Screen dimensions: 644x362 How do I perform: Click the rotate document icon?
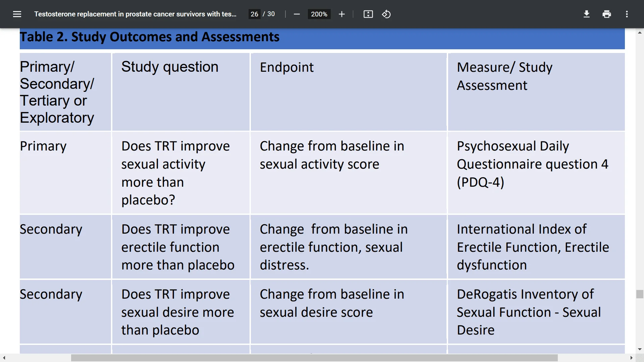pyautogui.click(x=386, y=14)
